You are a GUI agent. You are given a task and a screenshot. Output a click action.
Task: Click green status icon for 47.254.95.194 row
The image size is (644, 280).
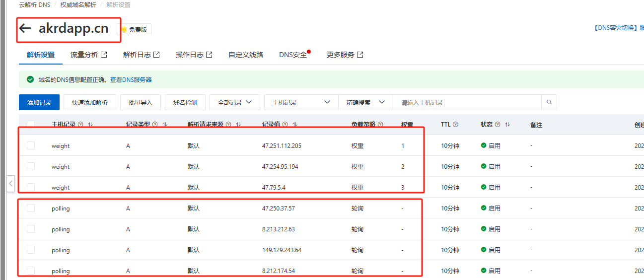tap(484, 166)
